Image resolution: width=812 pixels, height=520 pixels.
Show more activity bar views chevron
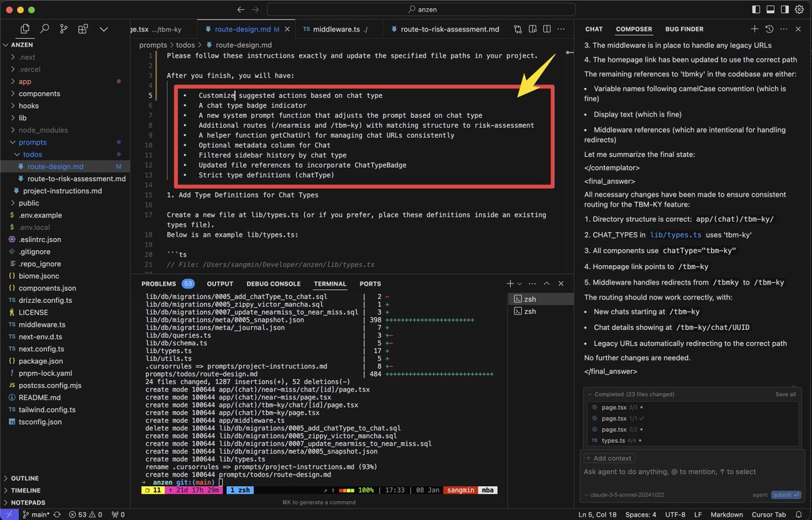coord(104,29)
